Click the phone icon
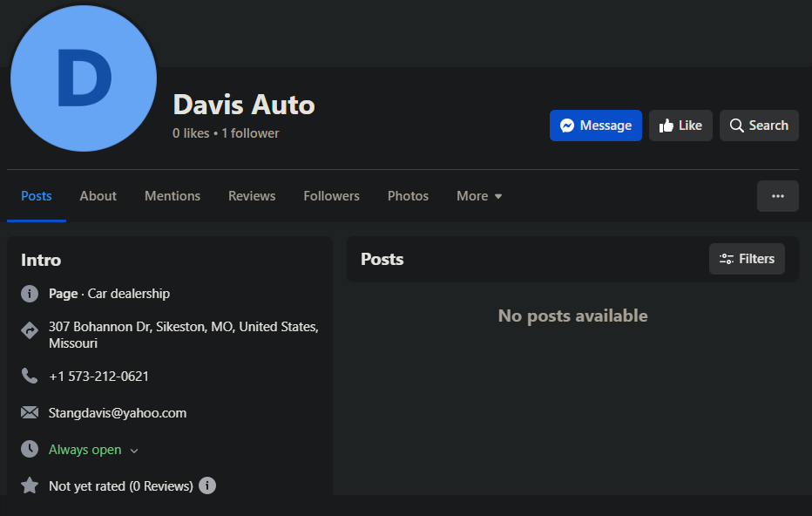 coord(30,376)
